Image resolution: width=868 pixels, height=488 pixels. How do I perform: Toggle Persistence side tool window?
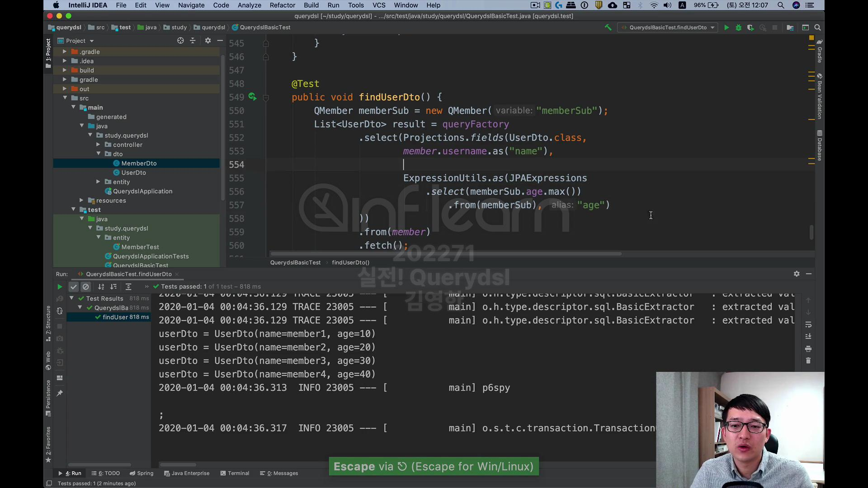point(48,398)
